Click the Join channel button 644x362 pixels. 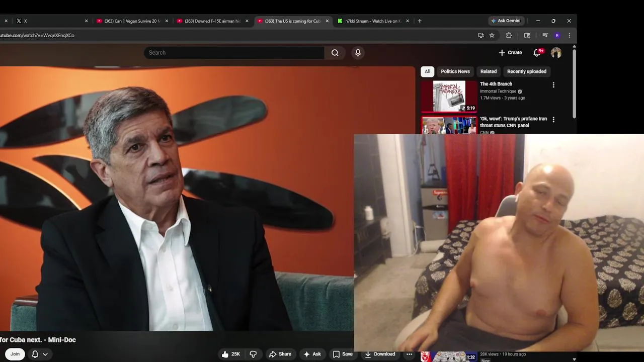point(15,354)
